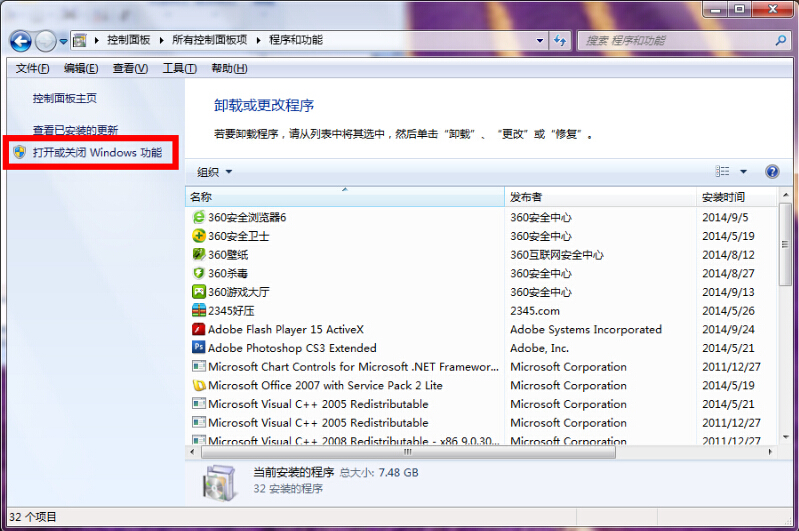The image size is (799, 531).
Task: Click the back navigation arrow button
Action: point(21,41)
